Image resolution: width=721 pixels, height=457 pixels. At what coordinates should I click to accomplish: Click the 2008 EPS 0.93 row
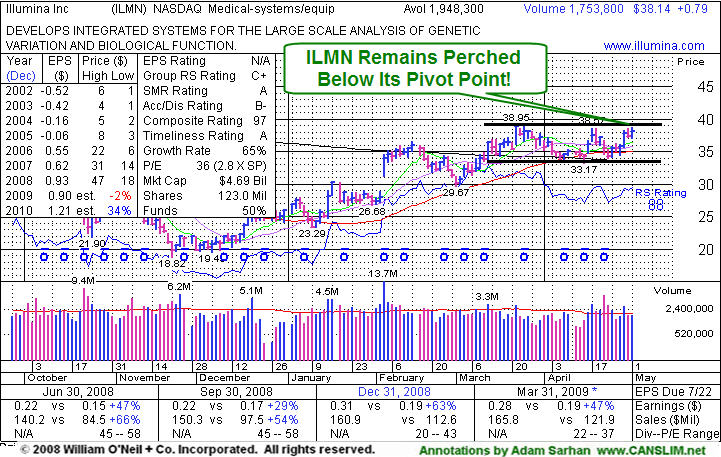tap(70, 181)
